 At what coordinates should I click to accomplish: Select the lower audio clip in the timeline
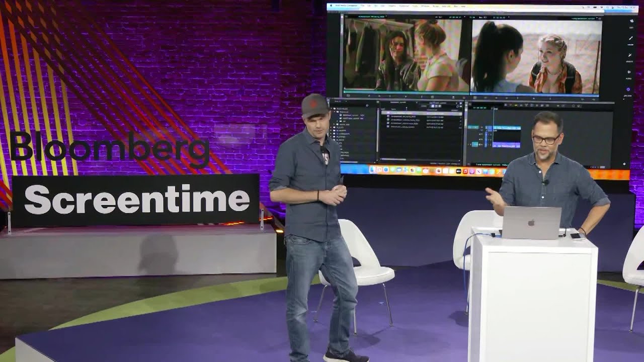point(507,145)
